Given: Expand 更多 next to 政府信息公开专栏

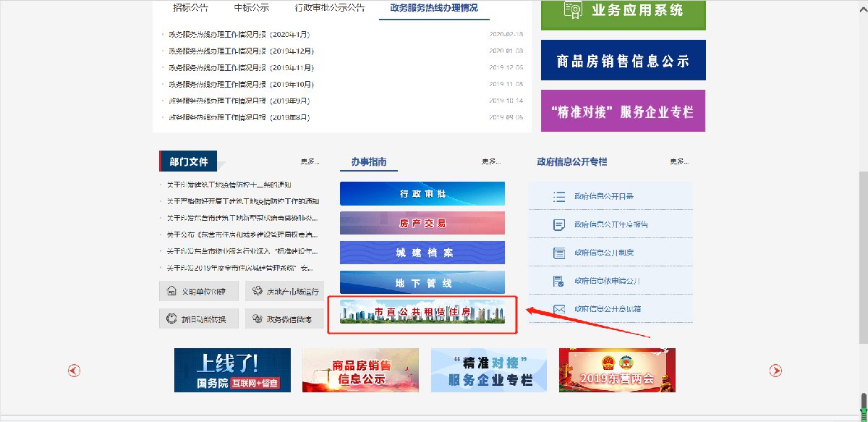Looking at the screenshot, I should tap(679, 162).
